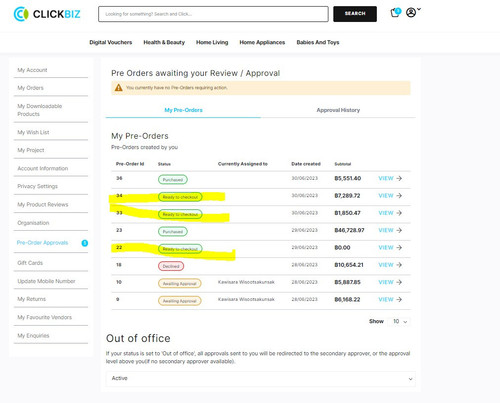Open the Health & Beauty category
Image resolution: width=500 pixels, height=403 pixels.
pyautogui.click(x=164, y=42)
